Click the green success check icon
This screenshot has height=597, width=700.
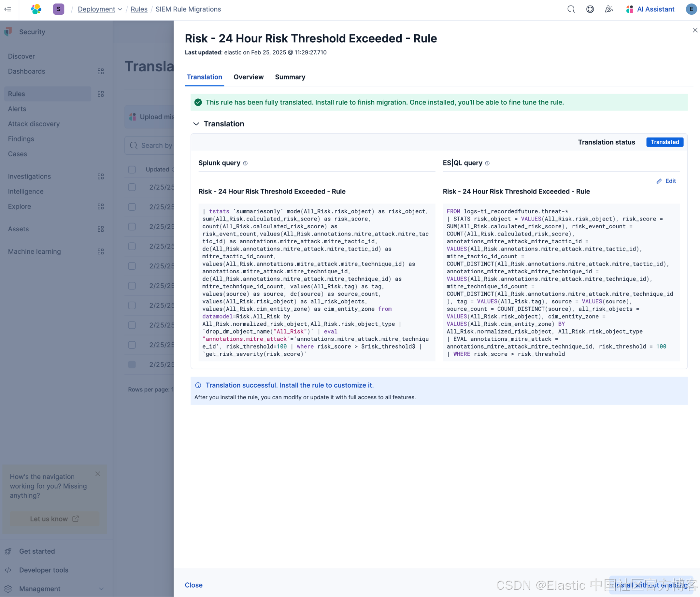point(198,102)
